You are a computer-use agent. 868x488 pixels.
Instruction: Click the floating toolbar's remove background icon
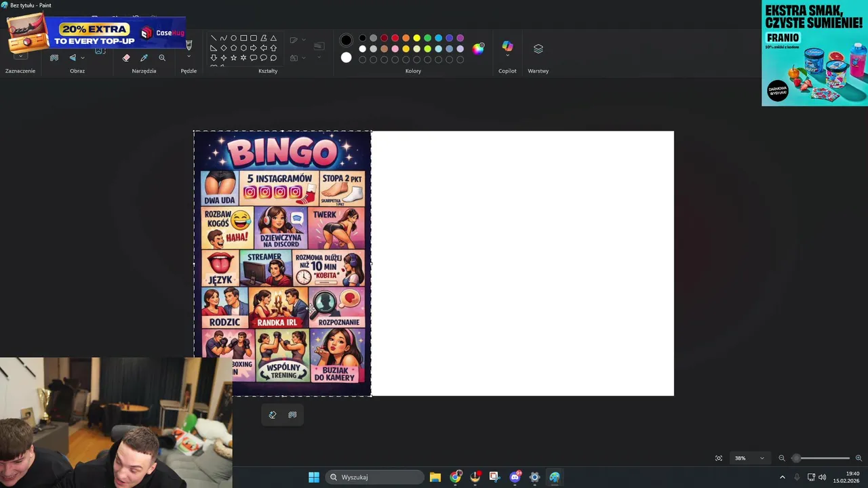click(x=292, y=415)
